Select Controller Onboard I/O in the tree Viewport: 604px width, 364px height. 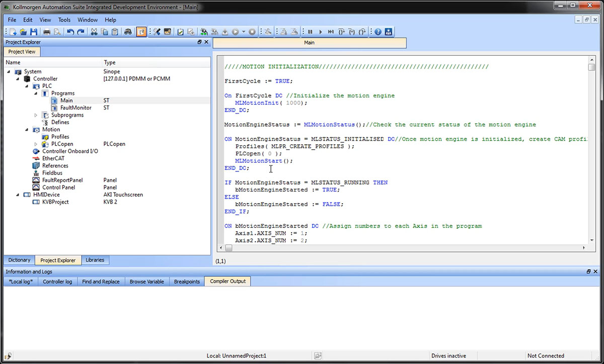[70, 151]
